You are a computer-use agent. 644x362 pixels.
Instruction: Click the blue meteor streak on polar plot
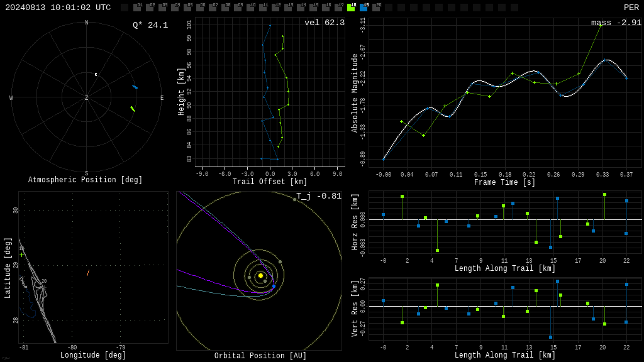pos(135,87)
